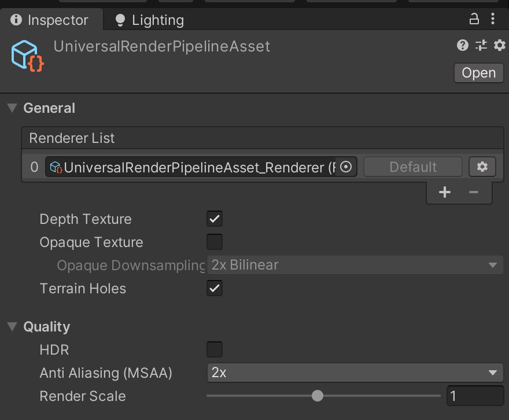509x420 pixels.
Task: Click the Open button to edit the asset
Action: [x=478, y=73]
